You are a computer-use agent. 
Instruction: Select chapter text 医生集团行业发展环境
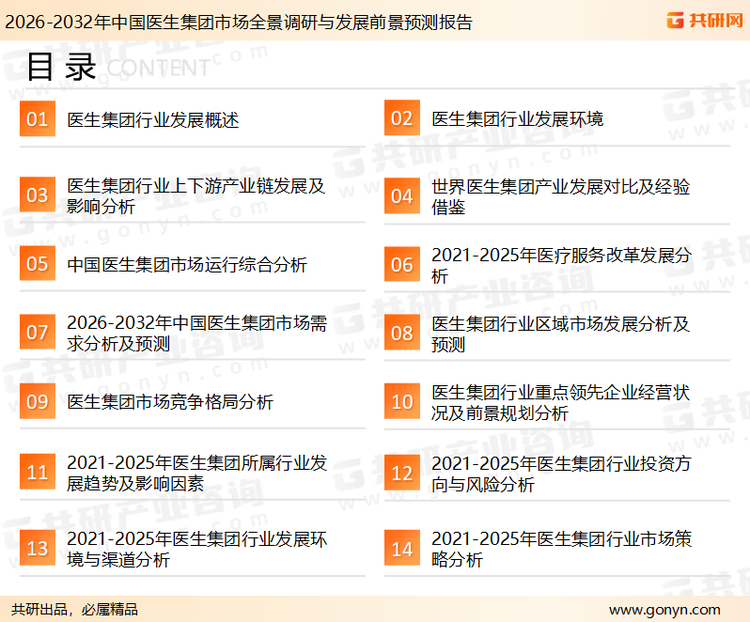point(518,119)
